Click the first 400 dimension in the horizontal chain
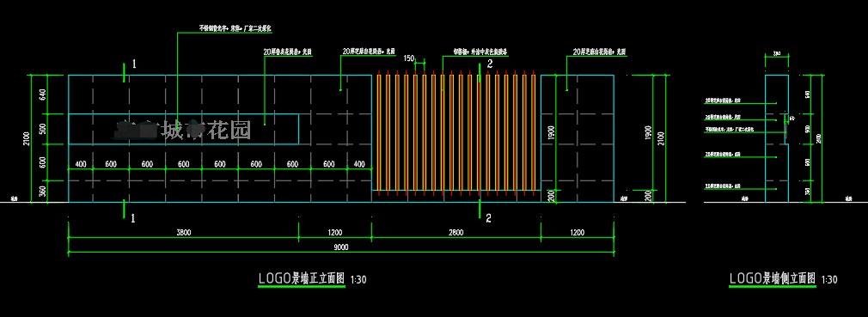The height and width of the screenshot is (317, 868). 80,164
